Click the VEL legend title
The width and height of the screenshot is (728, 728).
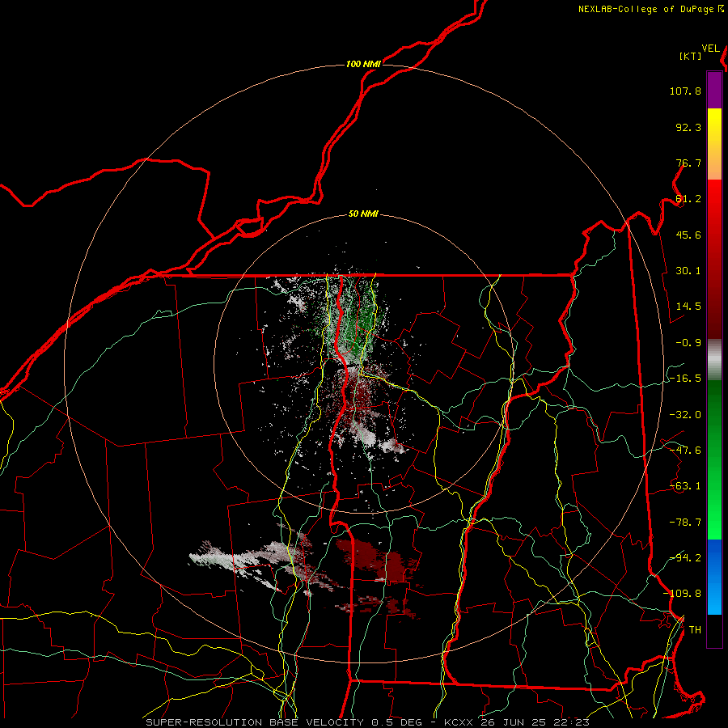click(x=710, y=49)
